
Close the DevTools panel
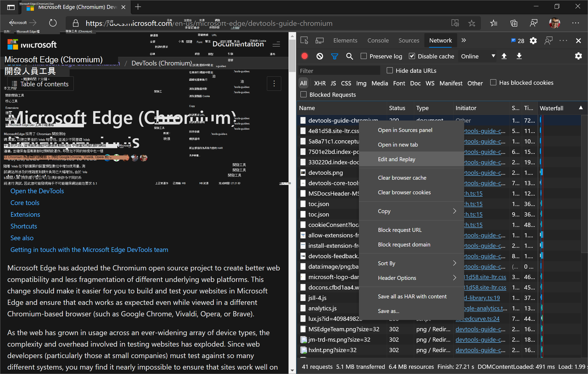(578, 41)
